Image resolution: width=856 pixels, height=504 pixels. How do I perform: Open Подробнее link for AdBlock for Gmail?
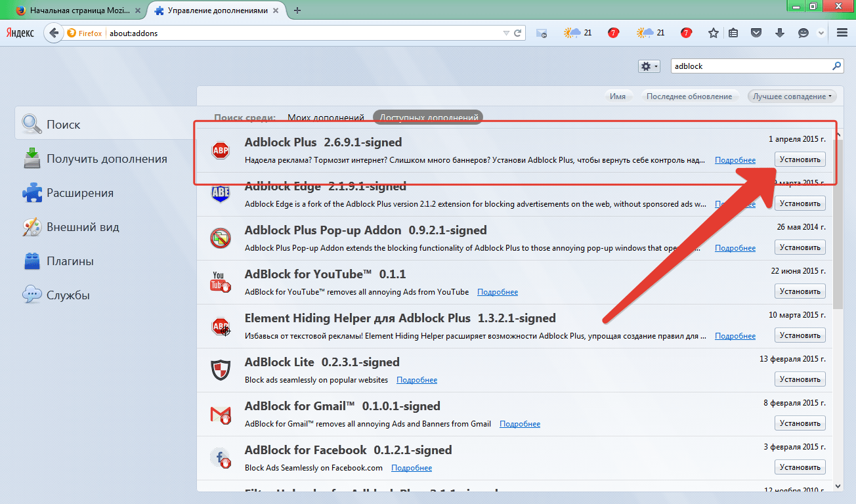[x=520, y=424]
